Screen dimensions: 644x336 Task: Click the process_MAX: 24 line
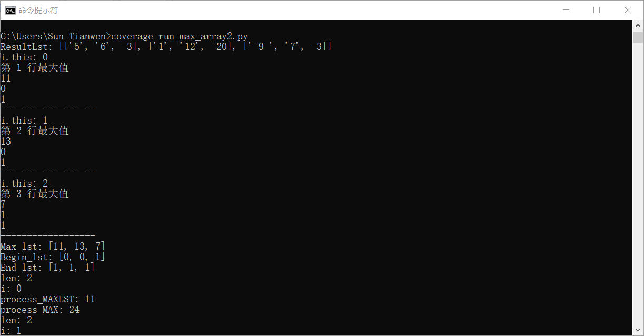point(40,310)
